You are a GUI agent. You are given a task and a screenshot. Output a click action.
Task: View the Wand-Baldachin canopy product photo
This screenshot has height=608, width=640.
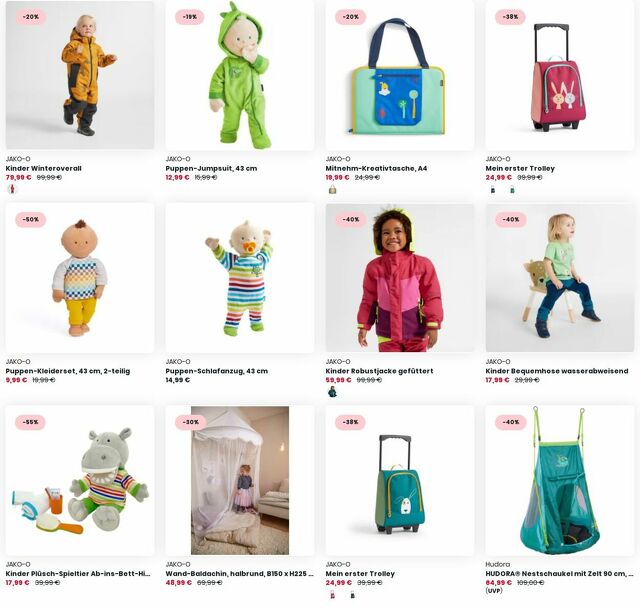coord(240,480)
